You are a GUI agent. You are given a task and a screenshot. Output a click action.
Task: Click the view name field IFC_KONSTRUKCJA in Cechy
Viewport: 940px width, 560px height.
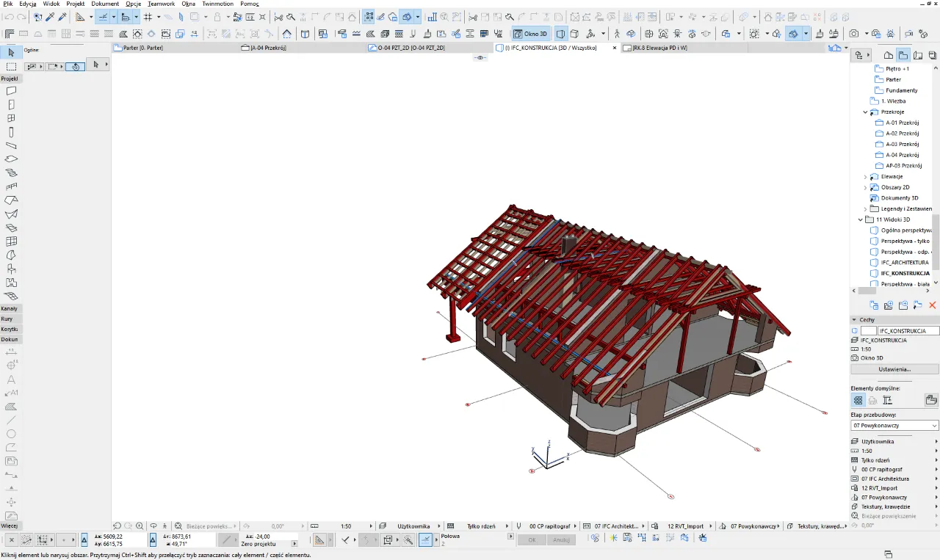click(x=908, y=331)
